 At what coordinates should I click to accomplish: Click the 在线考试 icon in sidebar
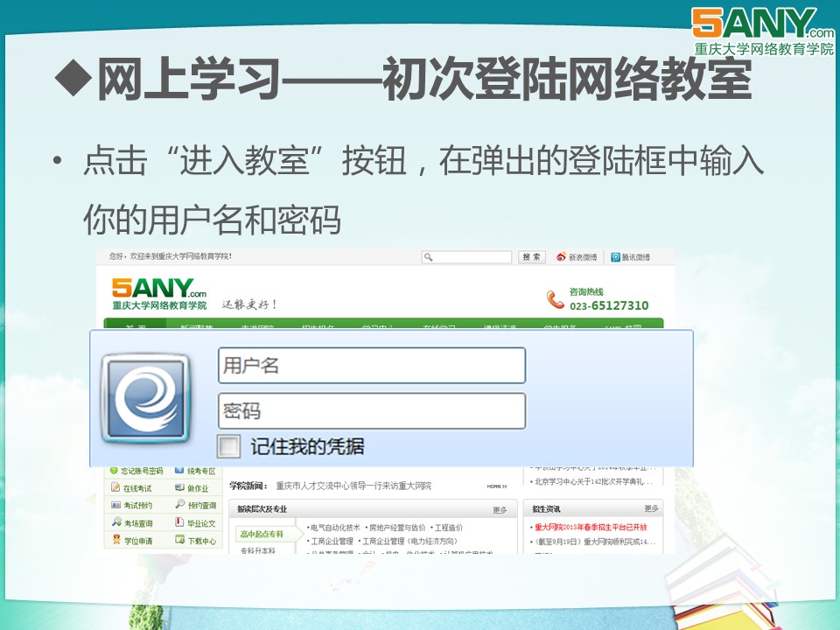[x=115, y=488]
